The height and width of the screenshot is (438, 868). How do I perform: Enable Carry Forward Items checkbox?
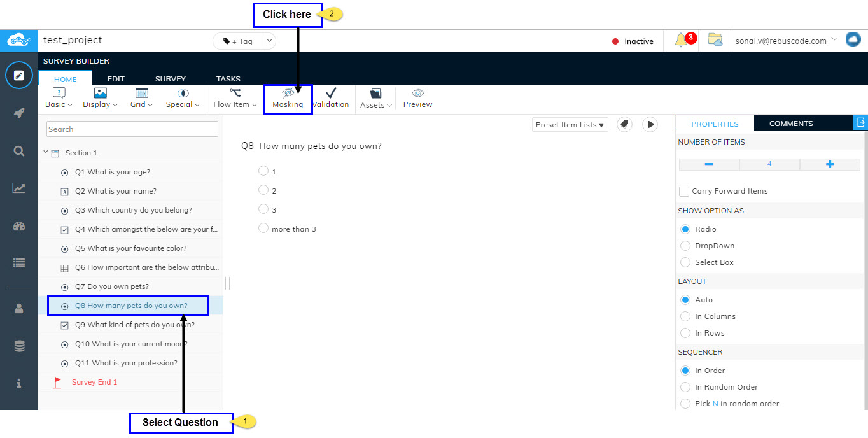click(x=684, y=191)
